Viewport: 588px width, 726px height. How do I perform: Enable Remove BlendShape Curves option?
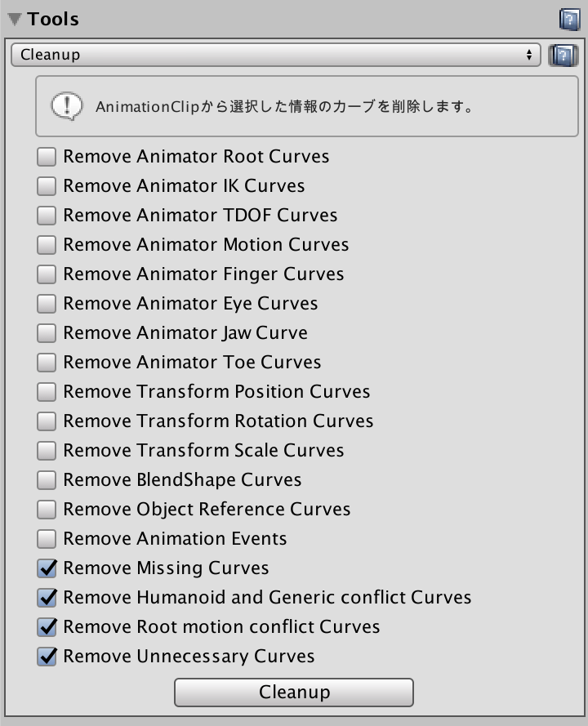tap(47, 480)
